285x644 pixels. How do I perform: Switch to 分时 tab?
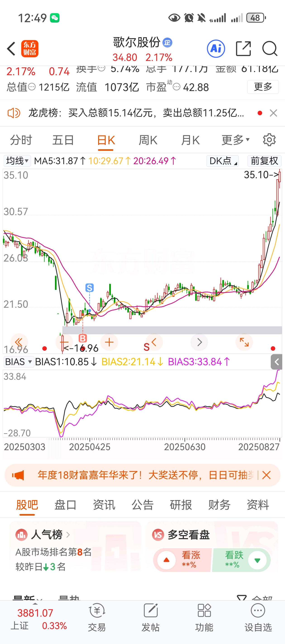pos(21,140)
